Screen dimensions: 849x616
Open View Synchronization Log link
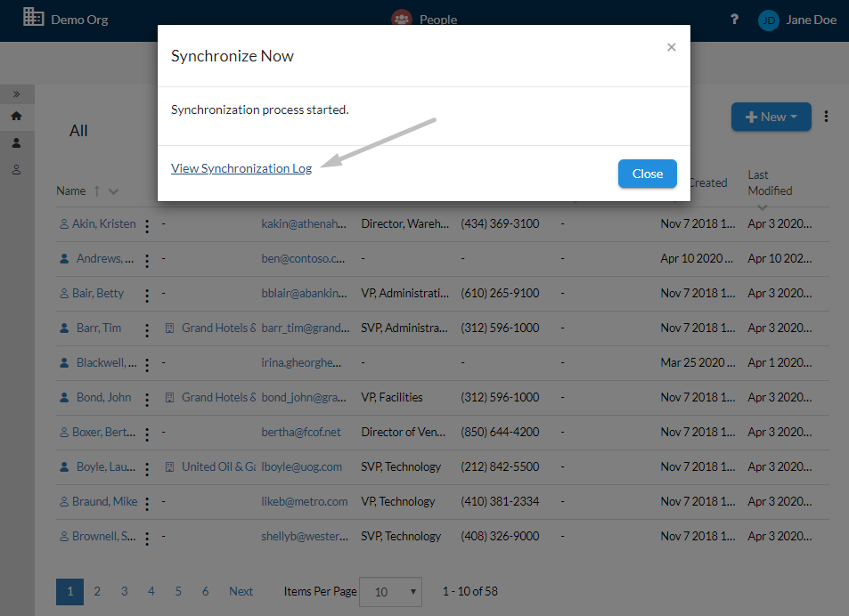tap(241, 168)
